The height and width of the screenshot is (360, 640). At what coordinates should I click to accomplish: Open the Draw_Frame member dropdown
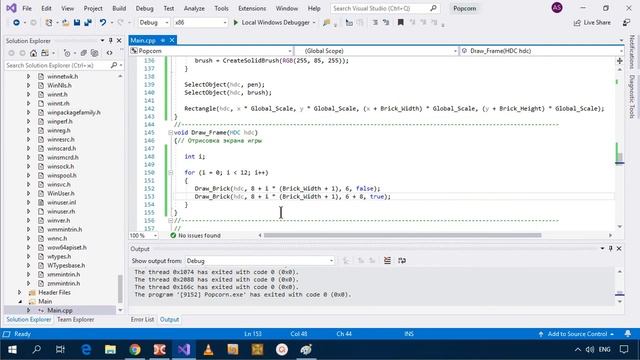[541, 51]
